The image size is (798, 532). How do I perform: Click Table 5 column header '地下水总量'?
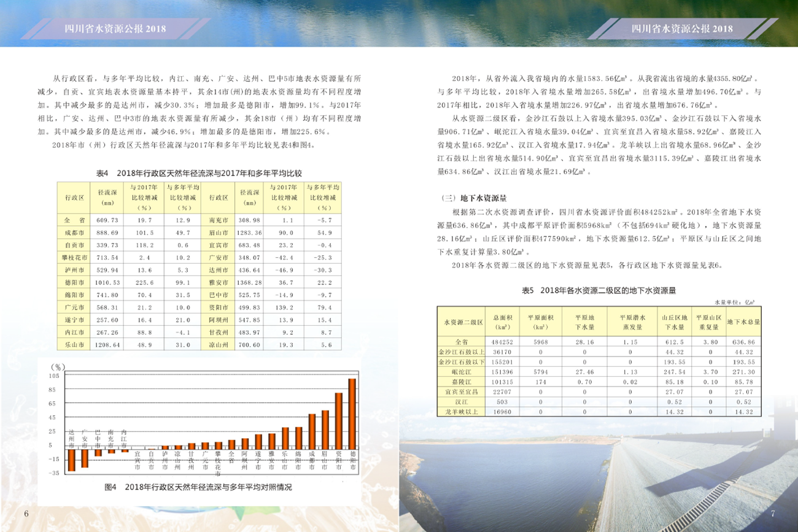(744, 322)
